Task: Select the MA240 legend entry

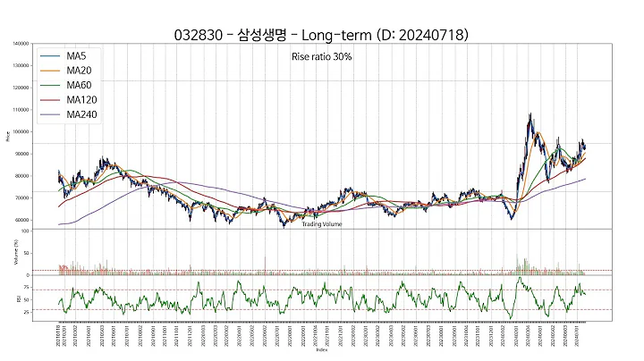Action: coord(69,114)
